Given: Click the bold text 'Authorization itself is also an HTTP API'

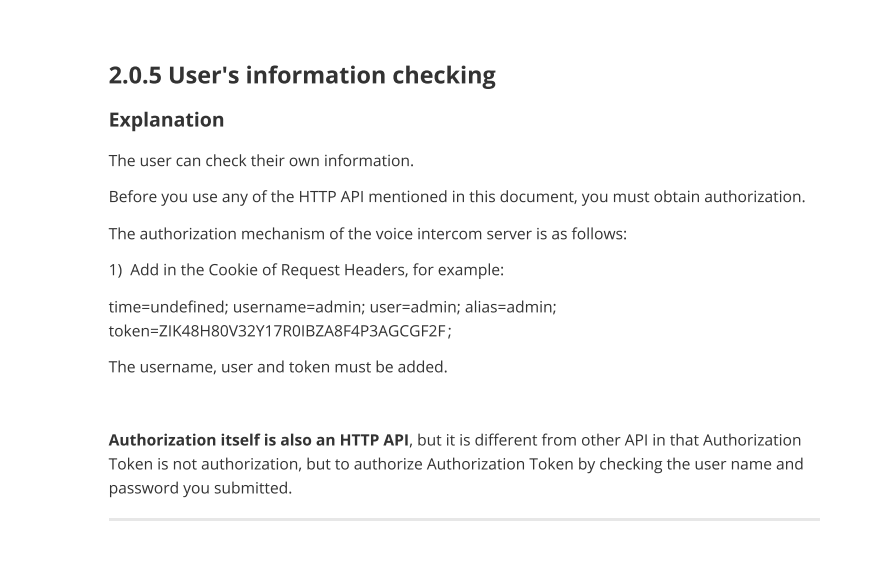Looking at the screenshot, I should tap(259, 440).
